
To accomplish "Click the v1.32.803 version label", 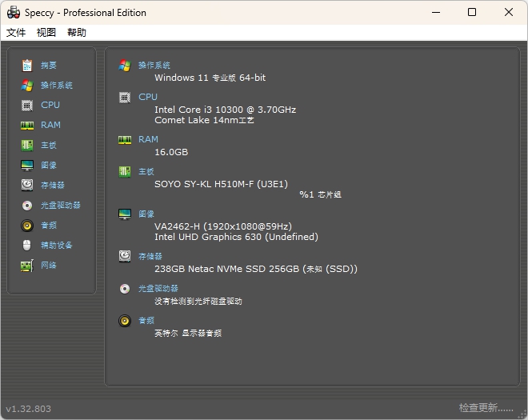I will coord(28,409).
